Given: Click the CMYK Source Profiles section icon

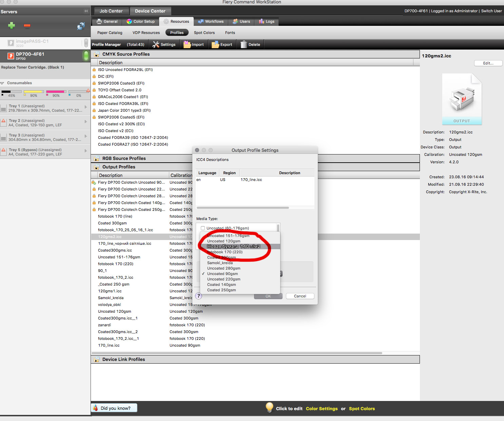Looking at the screenshot, I should 97,54.
